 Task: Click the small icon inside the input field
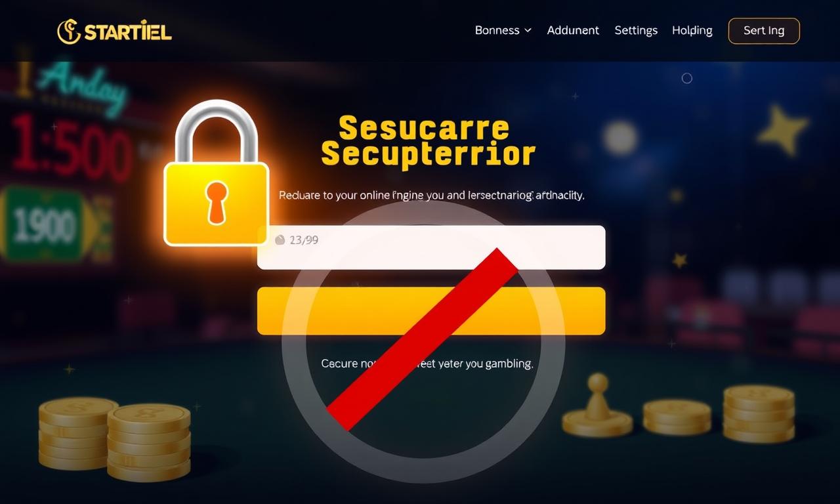[280, 240]
